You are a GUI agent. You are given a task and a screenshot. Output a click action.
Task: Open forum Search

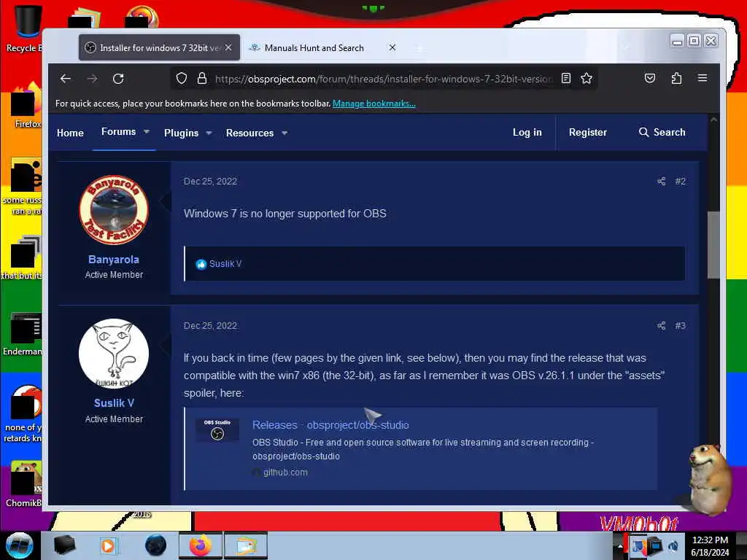click(x=662, y=133)
